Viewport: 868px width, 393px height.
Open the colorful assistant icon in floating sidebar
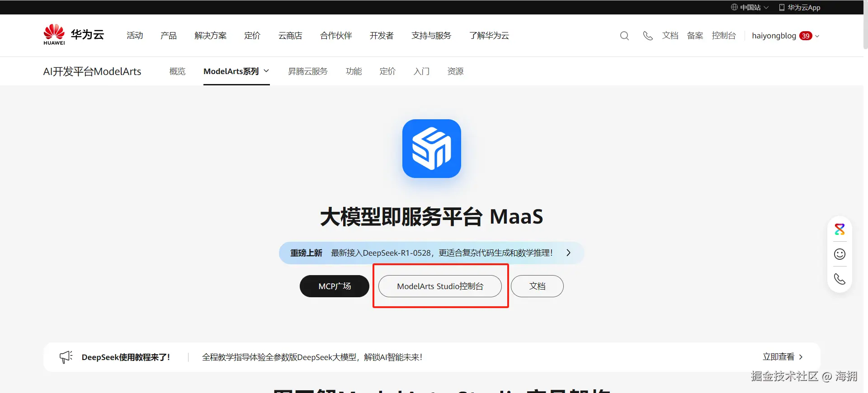(840, 229)
